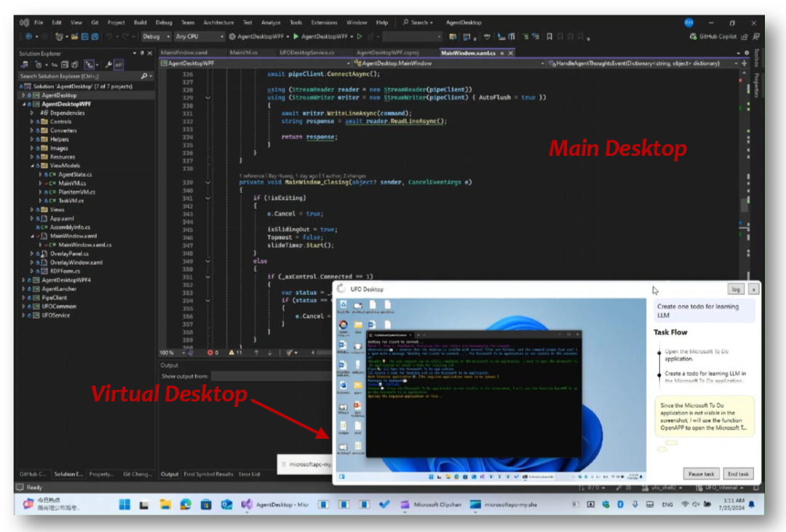Toggle the code fold at line 349
786x532 pixels.
208,261
